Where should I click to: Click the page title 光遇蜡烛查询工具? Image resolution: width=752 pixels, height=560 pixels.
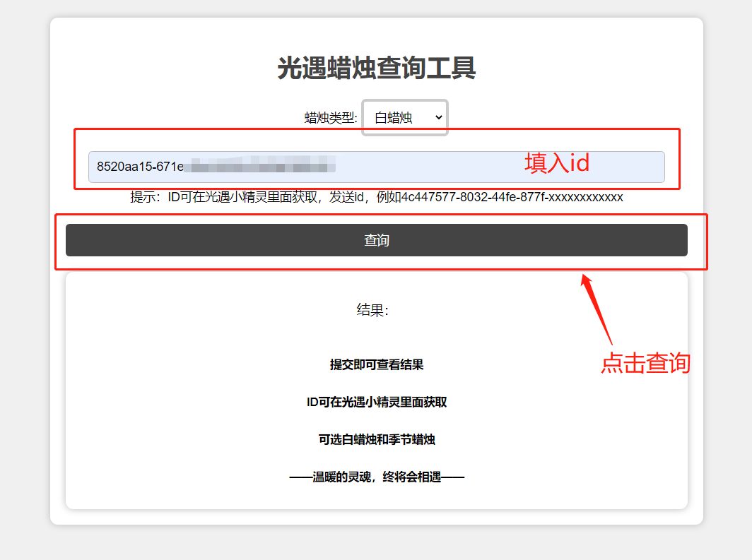377,68
